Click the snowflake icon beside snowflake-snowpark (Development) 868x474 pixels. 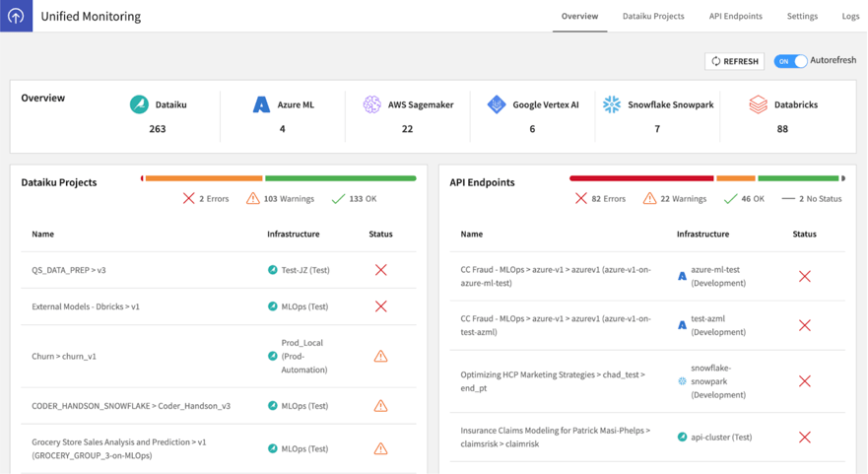click(x=682, y=381)
